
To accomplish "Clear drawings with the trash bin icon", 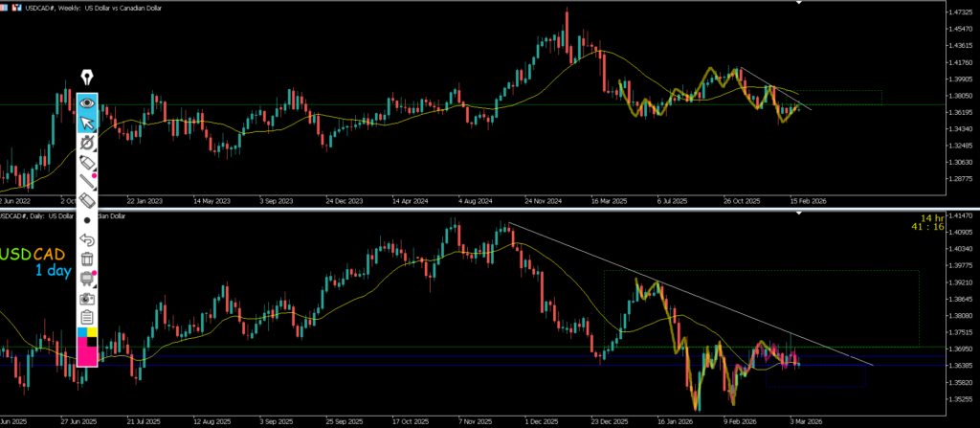I will [87, 258].
